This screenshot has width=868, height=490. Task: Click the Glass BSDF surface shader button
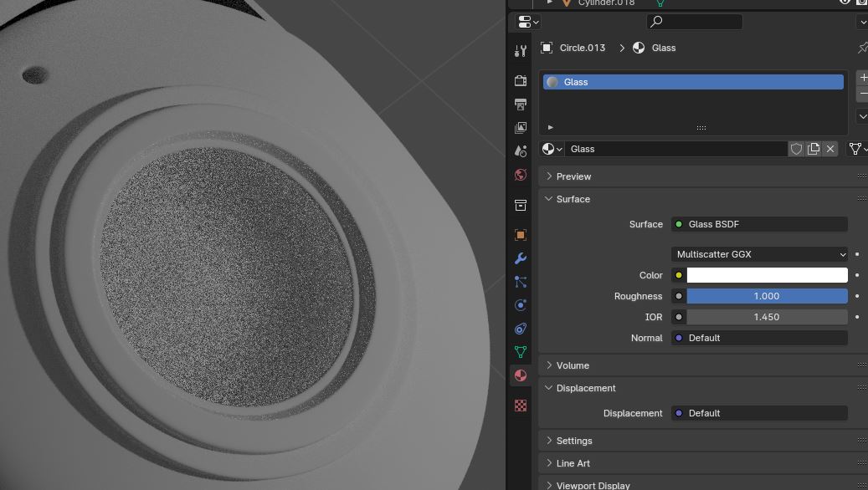(x=760, y=224)
